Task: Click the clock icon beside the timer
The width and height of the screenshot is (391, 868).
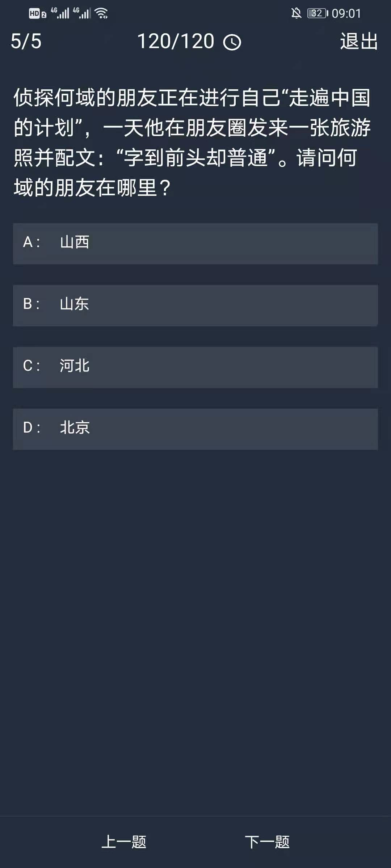Action: pos(232,42)
